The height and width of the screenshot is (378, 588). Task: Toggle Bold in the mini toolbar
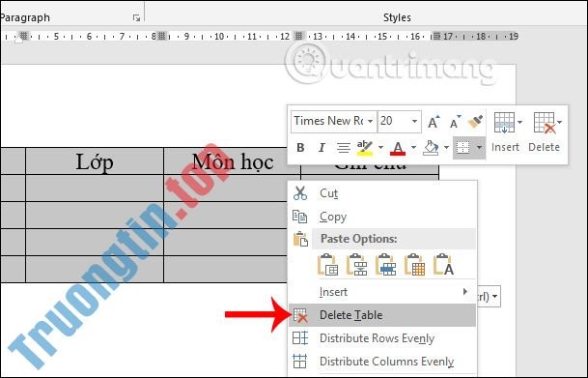[x=300, y=148]
